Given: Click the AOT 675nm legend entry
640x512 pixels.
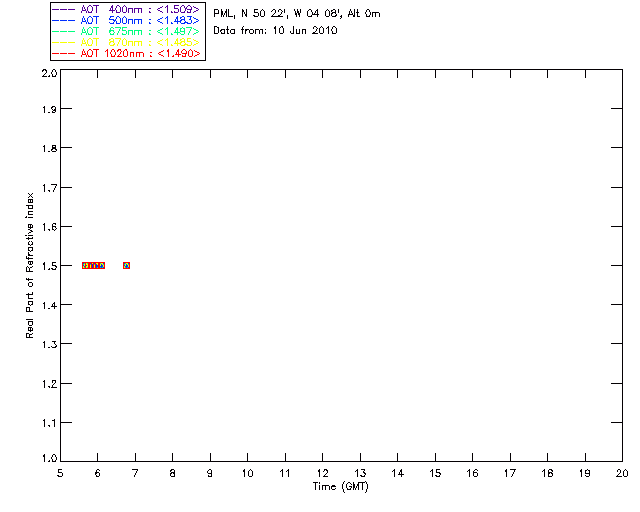Looking at the screenshot, I should (126, 31).
